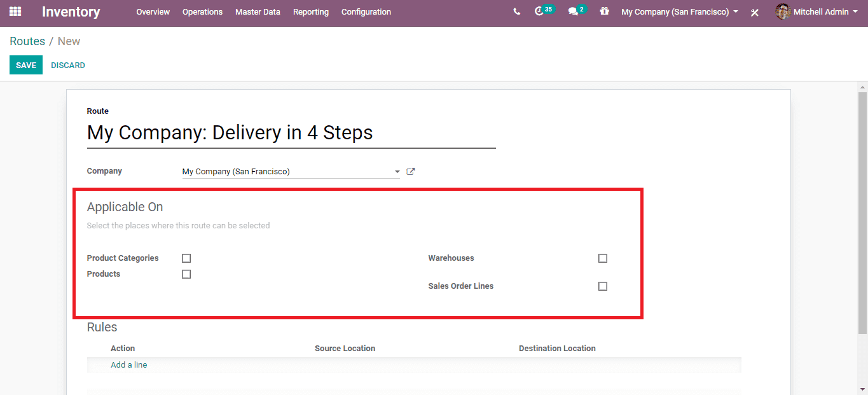
Task: Click the Action column header
Action: coord(123,349)
